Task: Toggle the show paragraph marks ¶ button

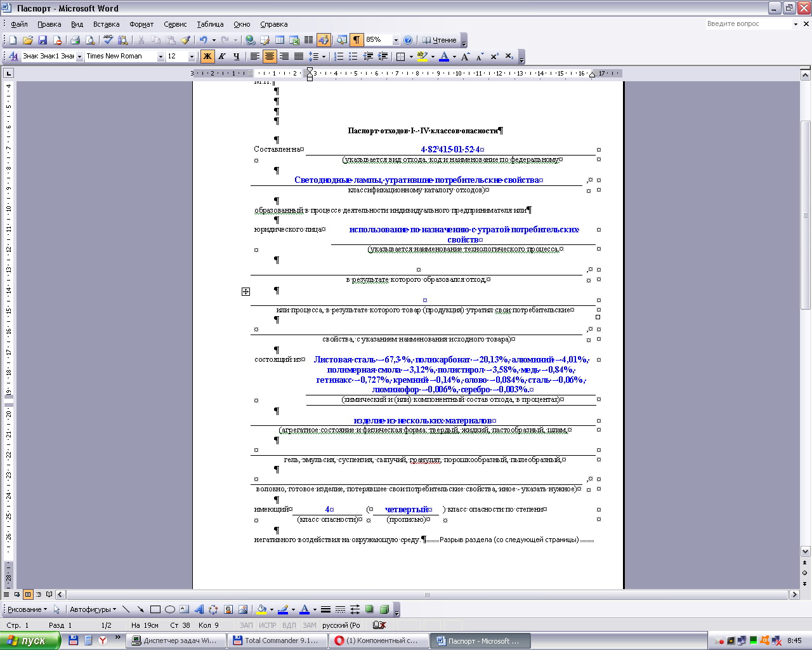Action: (357, 40)
